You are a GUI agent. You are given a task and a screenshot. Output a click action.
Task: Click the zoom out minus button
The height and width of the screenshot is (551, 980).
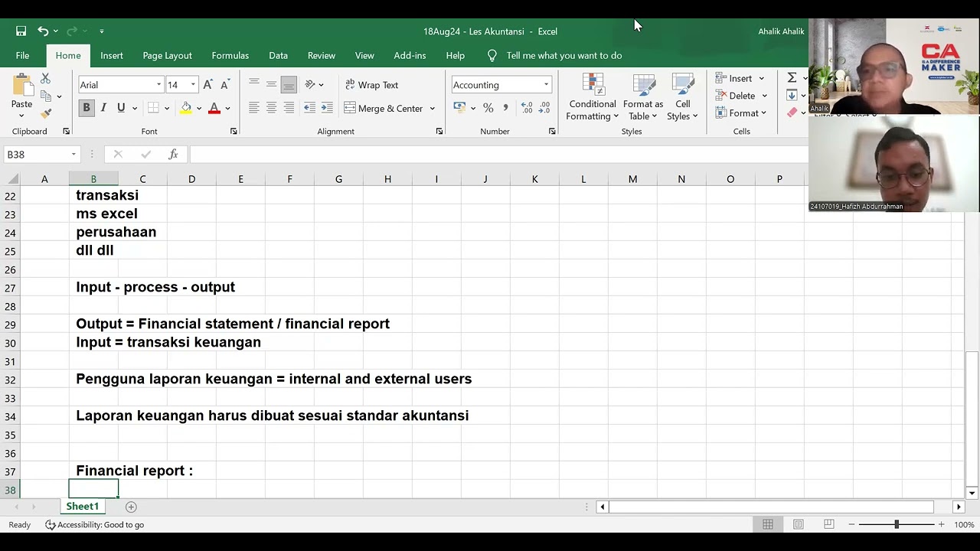coord(851,524)
